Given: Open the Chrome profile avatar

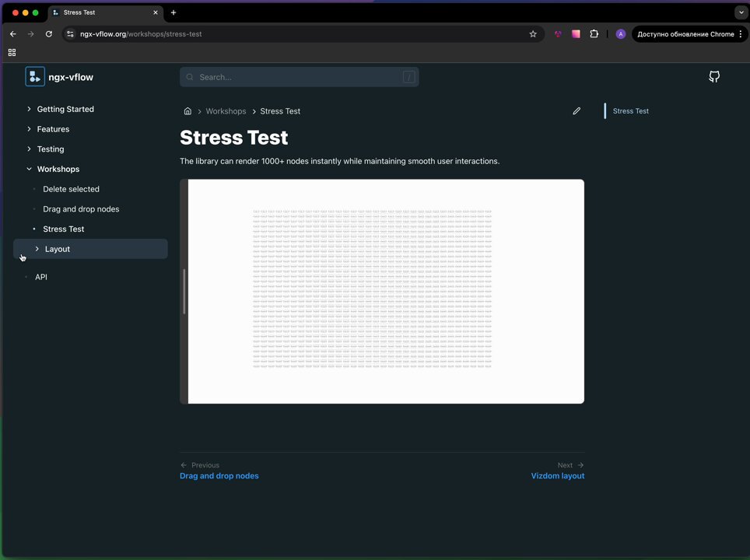Looking at the screenshot, I should pos(620,34).
